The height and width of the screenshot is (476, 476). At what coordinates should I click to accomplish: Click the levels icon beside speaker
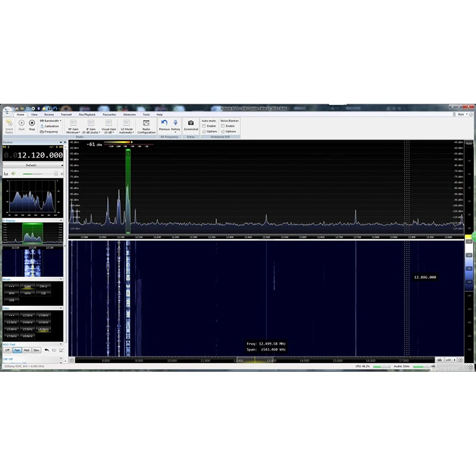(x=6, y=174)
